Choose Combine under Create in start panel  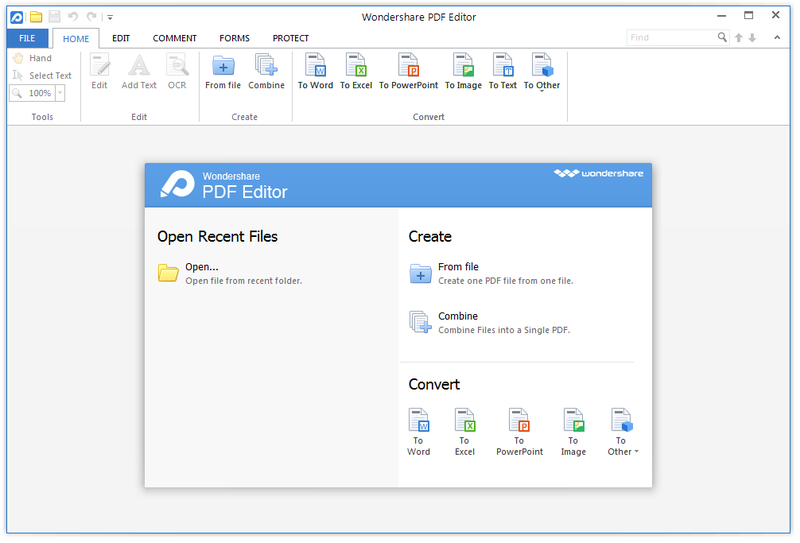tap(458, 316)
